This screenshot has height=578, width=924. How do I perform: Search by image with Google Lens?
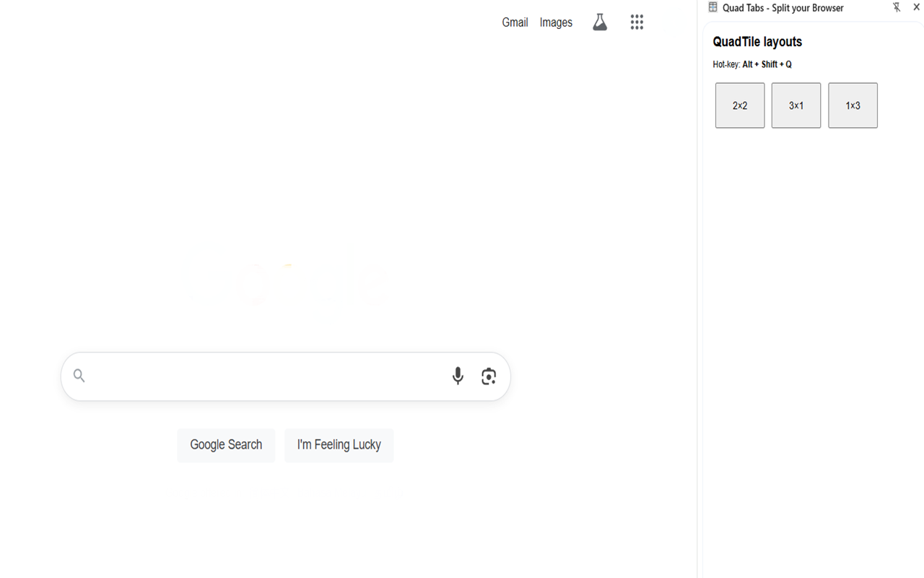pos(489,376)
